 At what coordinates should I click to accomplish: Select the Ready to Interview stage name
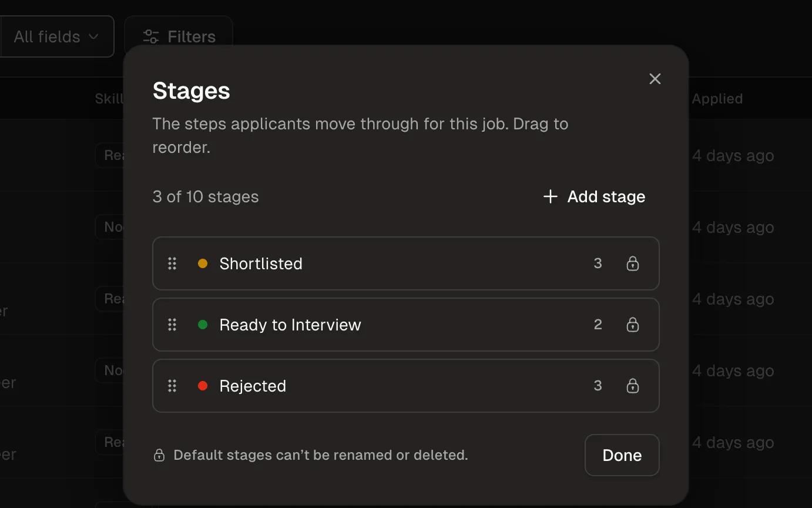click(x=290, y=325)
